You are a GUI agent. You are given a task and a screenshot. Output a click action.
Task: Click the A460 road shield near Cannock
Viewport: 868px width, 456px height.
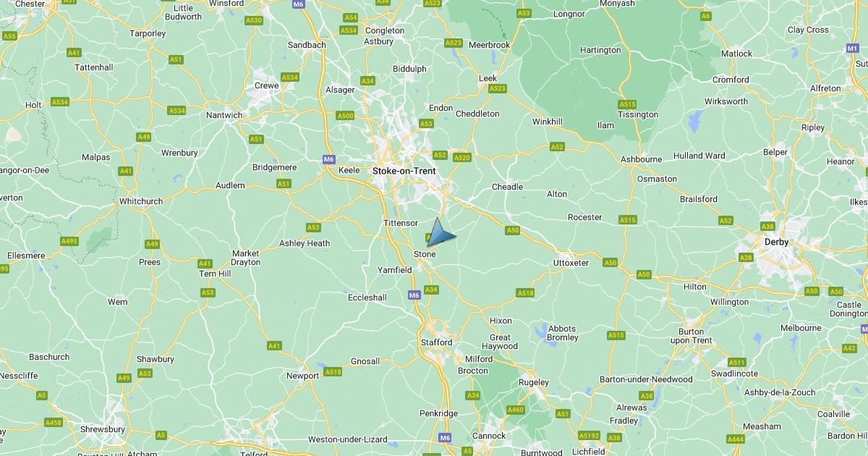coord(516,410)
